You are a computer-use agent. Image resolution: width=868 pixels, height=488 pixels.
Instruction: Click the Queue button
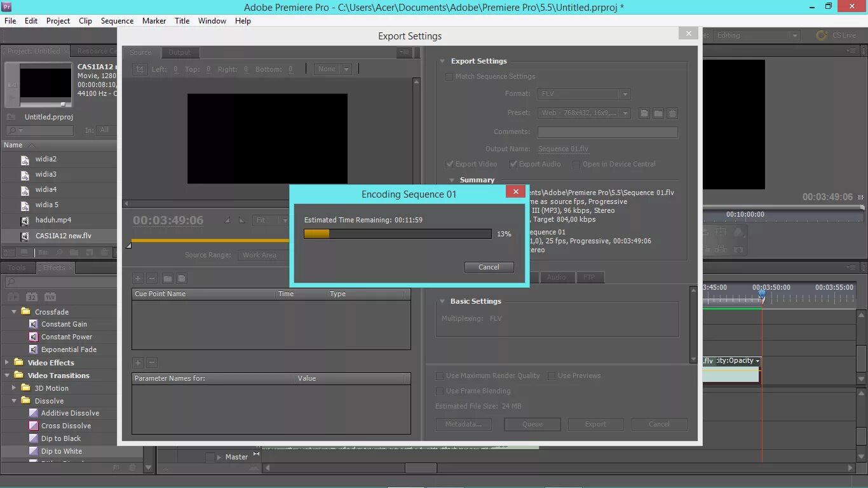coord(532,424)
